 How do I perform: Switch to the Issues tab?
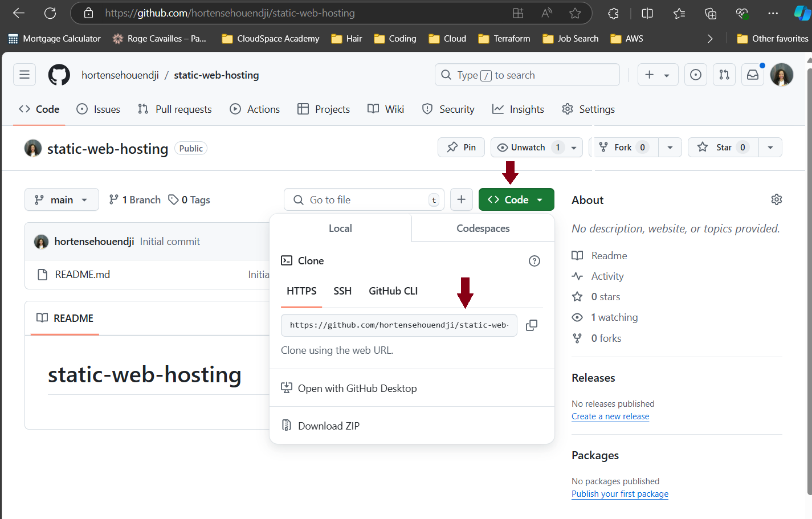tap(98, 109)
